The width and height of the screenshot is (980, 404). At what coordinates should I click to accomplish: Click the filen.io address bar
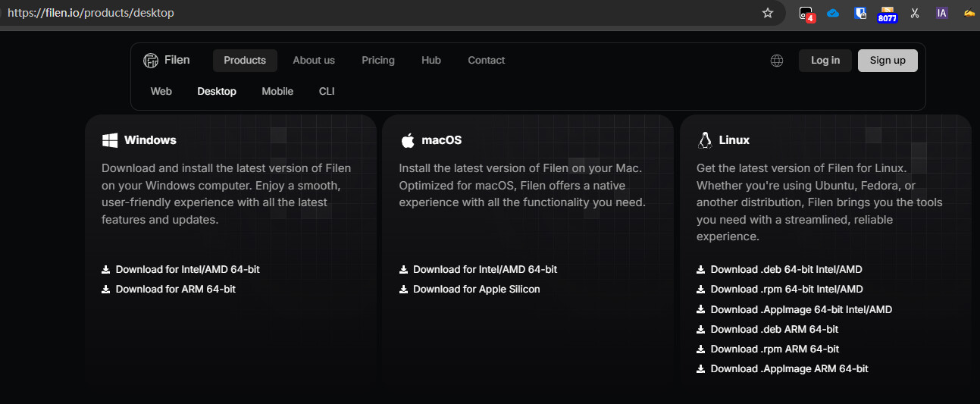click(x=379, y=13)
